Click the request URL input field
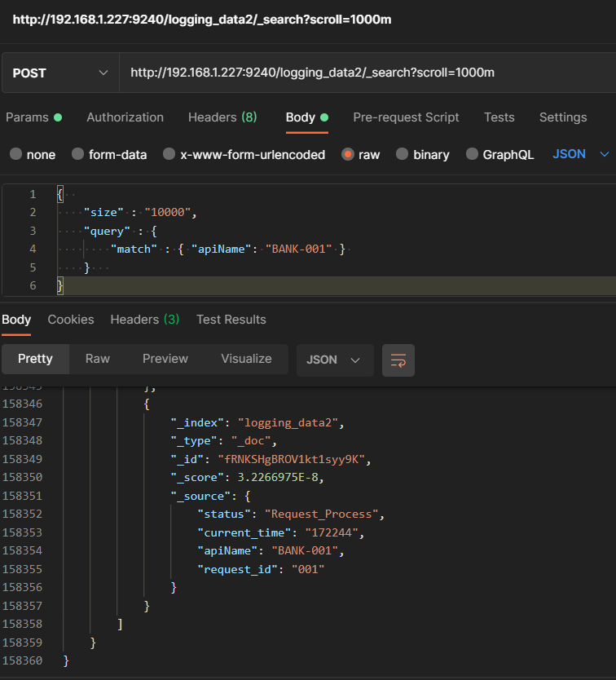The width and height of the screenshot is (616, 680). point(367,73)
